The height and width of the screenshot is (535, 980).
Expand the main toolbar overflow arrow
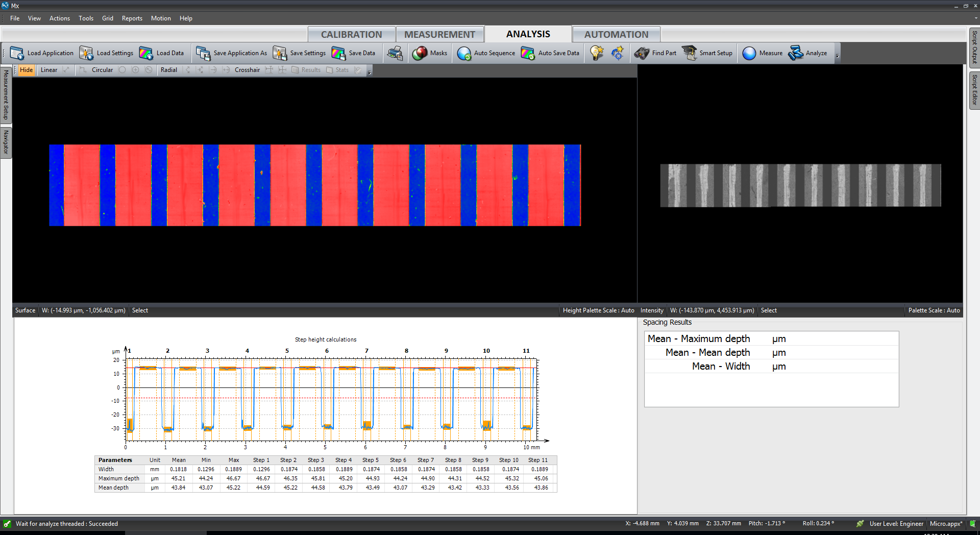[x=837, y=55]
